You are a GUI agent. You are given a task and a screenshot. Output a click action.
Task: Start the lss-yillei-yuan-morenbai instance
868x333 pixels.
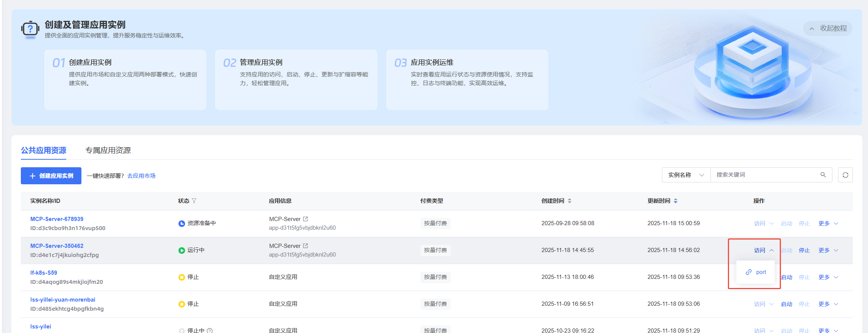tap(786, 304)
